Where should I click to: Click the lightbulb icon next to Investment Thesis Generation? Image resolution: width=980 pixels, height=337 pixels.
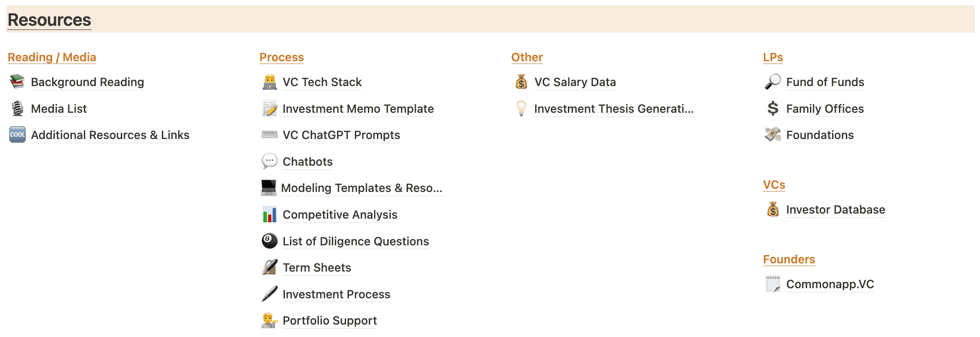click(x=521, y=109)
